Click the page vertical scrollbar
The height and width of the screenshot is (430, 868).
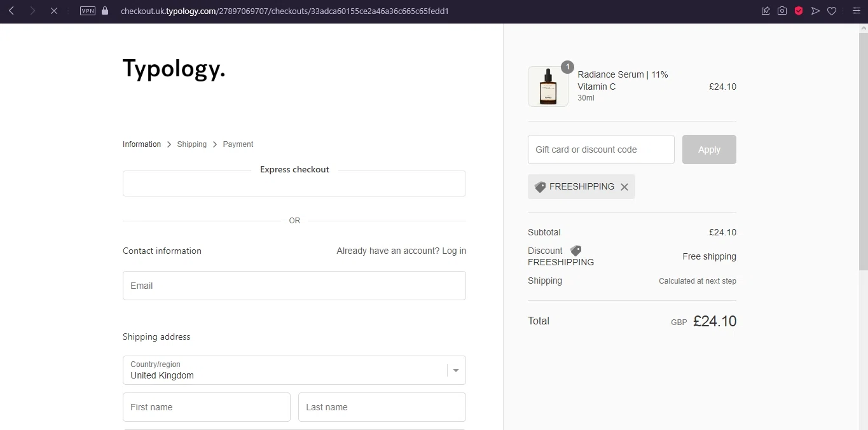863,153
